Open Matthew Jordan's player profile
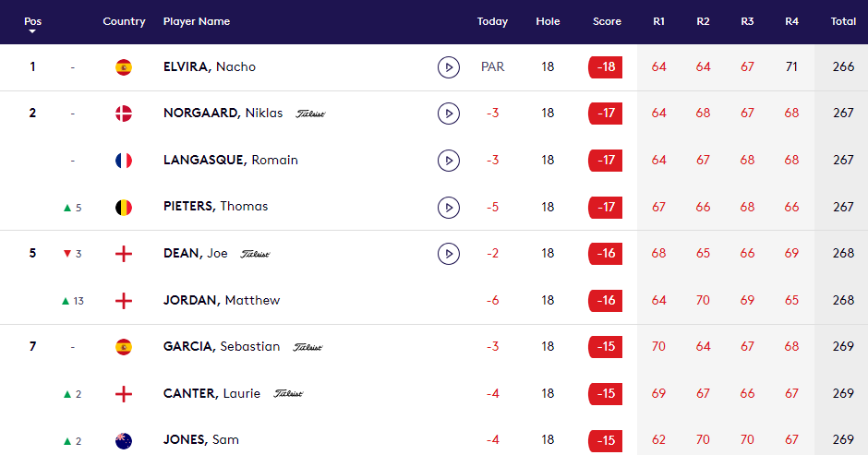 pyautogui.click(x=222, y=300)
